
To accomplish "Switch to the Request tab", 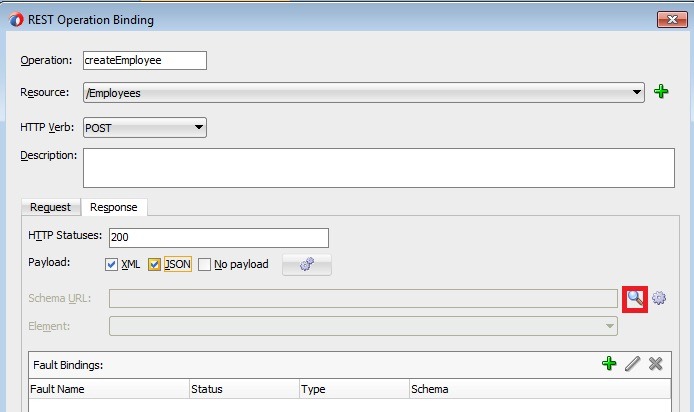I will 50,207.
